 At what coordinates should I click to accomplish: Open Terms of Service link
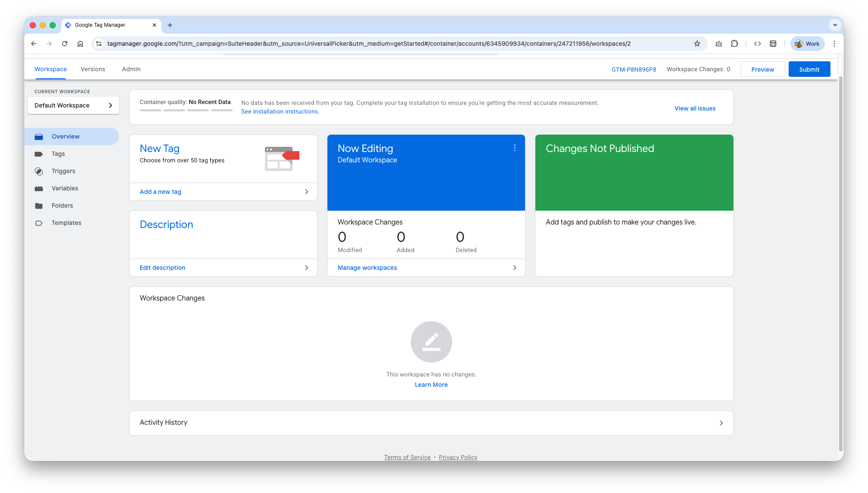click(x=407, y=457)
